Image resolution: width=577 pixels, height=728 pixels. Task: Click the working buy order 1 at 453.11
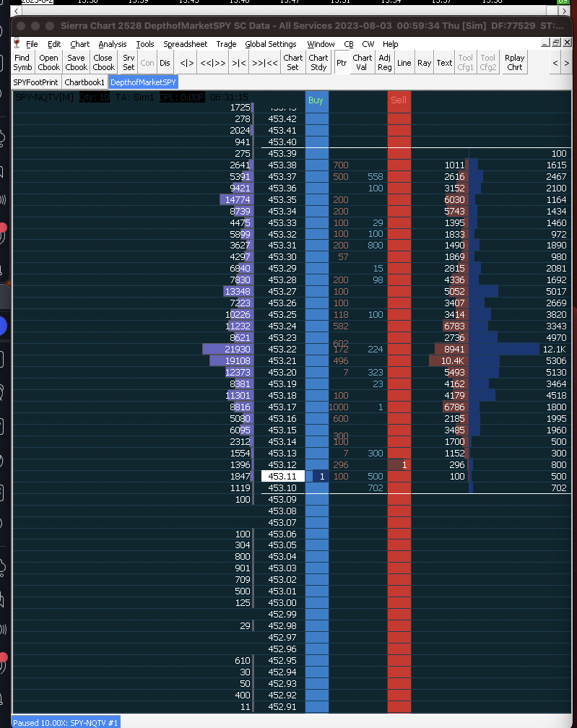click(321, 477)
